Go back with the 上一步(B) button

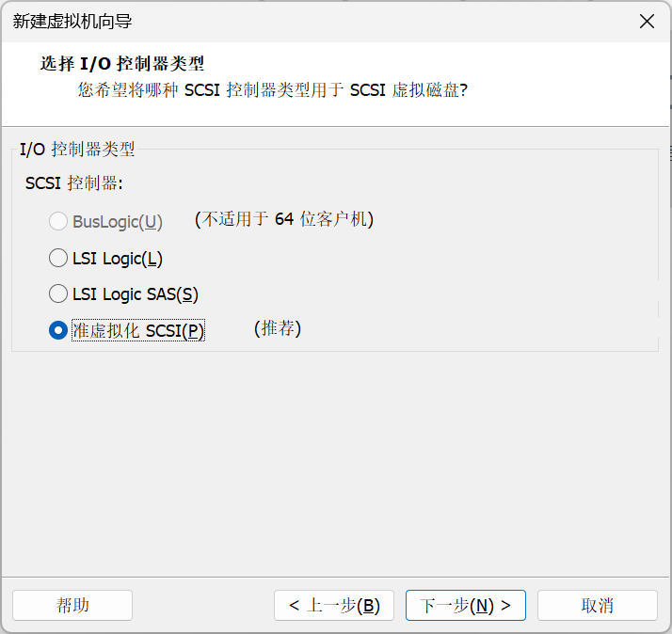click(334, 605)
